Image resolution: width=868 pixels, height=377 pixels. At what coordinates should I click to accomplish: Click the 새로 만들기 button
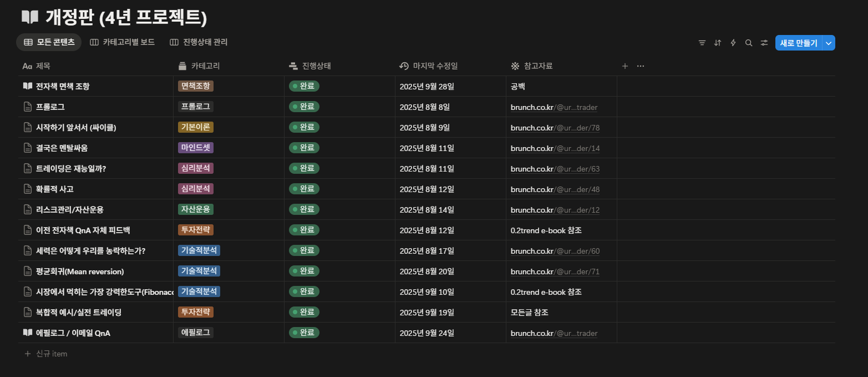(798, 43)
